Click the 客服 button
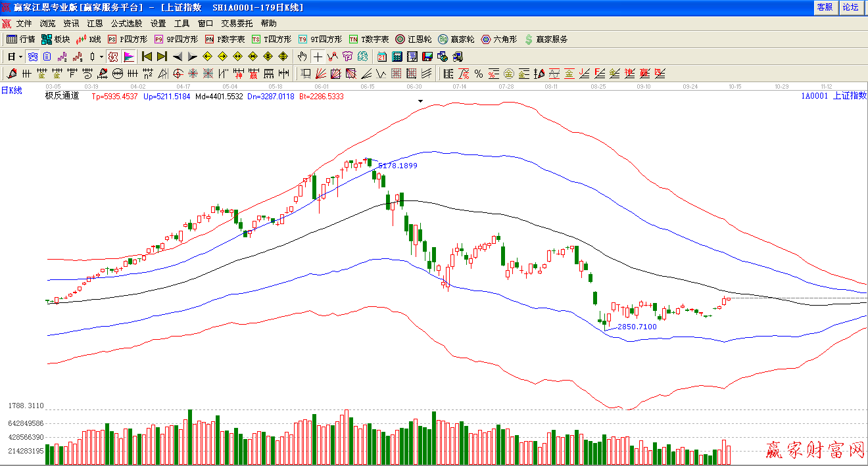Viewport: 868px width, 466px height. pos(825,7)
